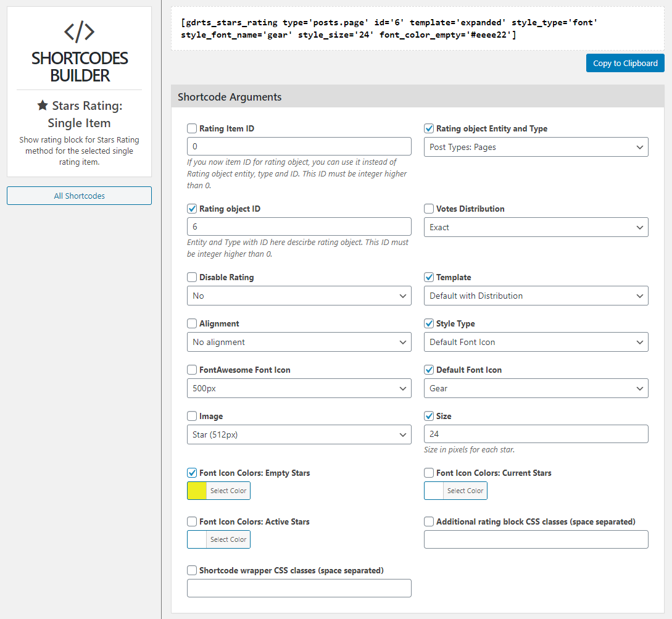
Task: Click the code brackets Shortcodes Builder icon
Action: click(79, 32)
